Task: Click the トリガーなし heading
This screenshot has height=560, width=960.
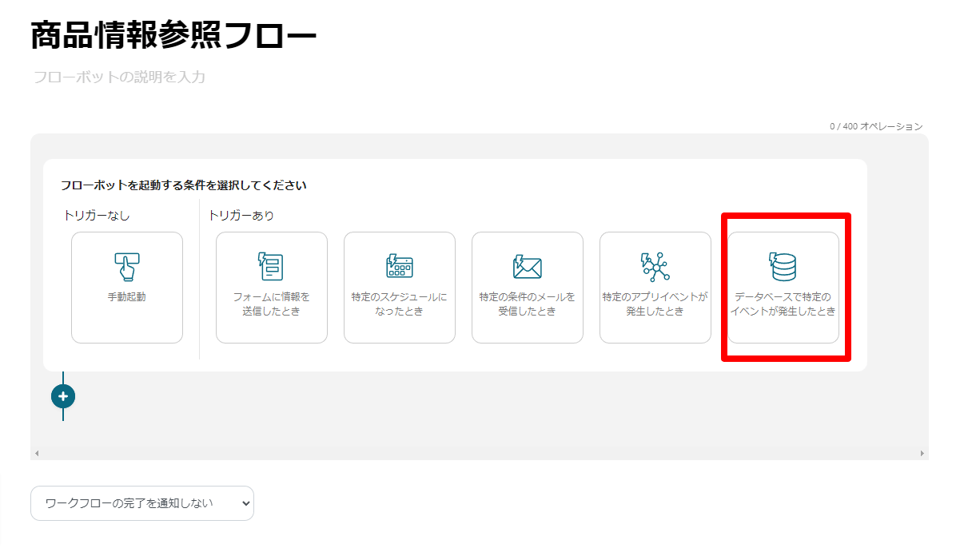Action: [x=96, y=216]
